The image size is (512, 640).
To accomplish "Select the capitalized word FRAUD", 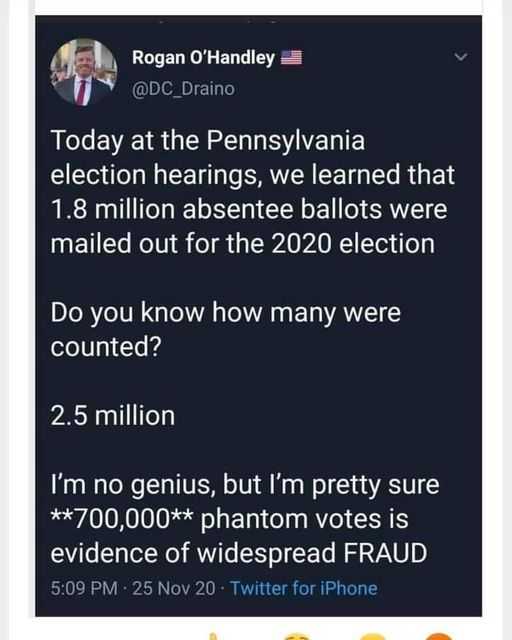I will pos(385,553).
